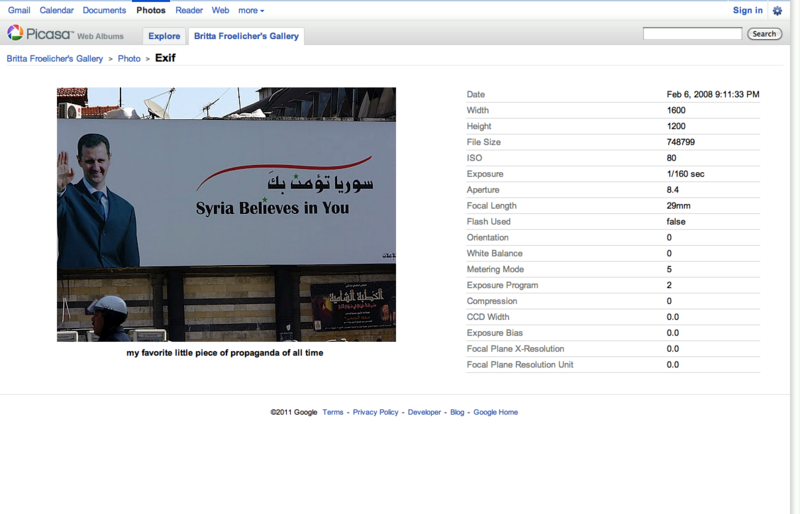Go to Calendar in top navigation

point(57,10)
